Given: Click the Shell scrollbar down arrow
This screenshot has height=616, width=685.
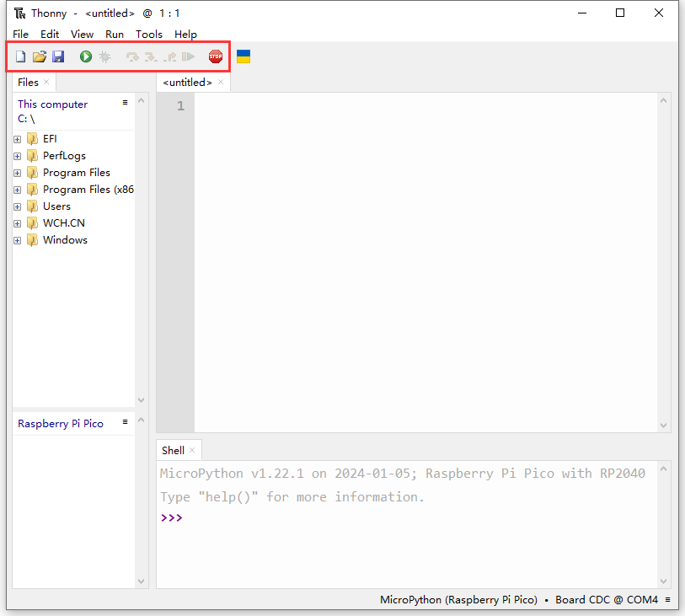Looking at the screenshot, I should point(664,581).
